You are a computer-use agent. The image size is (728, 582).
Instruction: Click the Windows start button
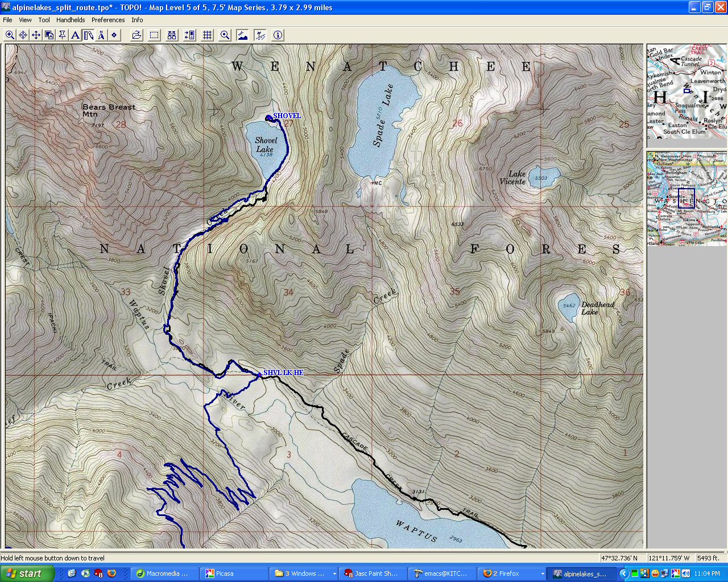[x=27, y=573]
